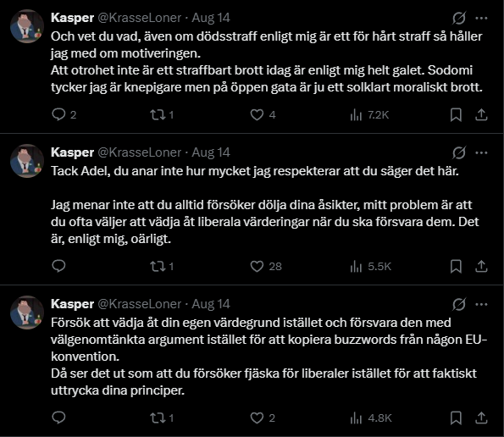Viewport: 504px width, 437px height.
Task: Open Aug 14 timestamp of third tweet
Action: [211, 304]
